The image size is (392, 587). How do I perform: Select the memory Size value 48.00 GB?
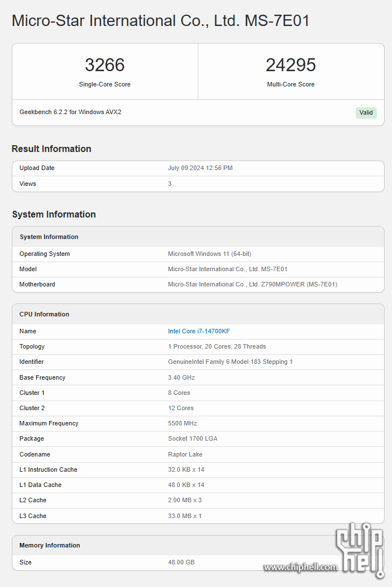(181, 562)
